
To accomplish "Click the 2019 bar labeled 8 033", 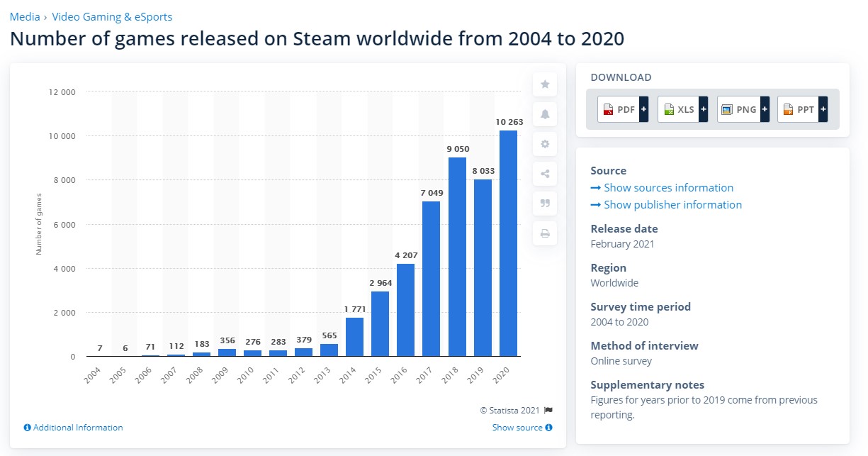I will pyautogui.click(x=483, y=268).
